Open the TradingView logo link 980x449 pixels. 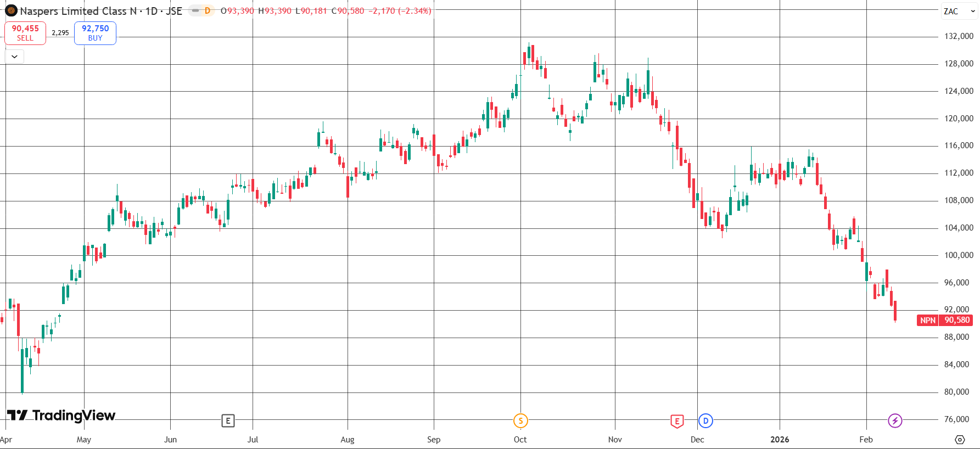61,416
